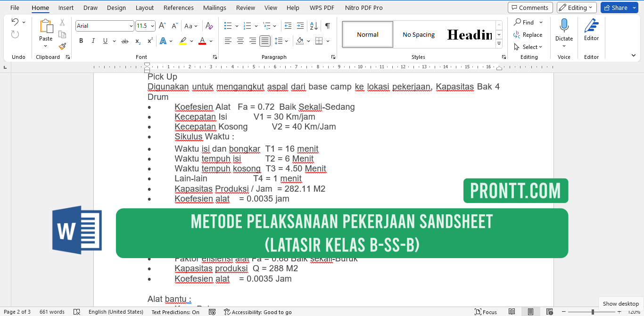Expand the Borders dropdown arrow

pyautogui.click(x=328, y=41)
